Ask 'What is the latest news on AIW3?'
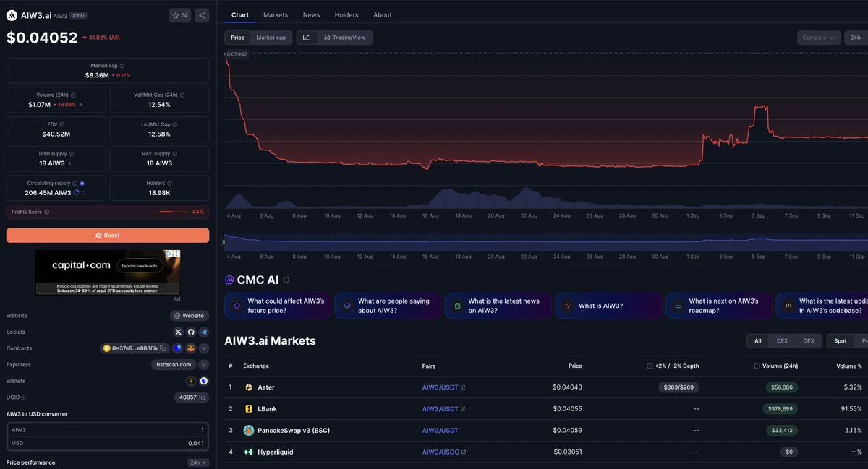This screenshot has height=469, width=868. tap(498, 306)
